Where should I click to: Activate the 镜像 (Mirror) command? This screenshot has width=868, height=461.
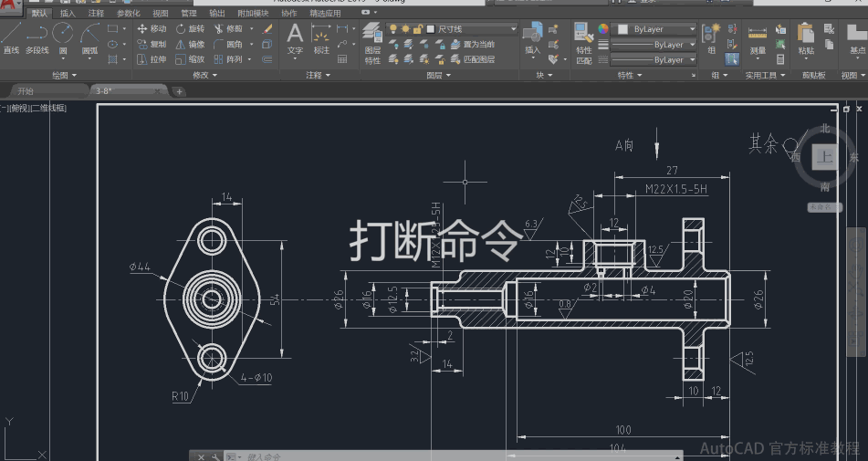(190, 44)
